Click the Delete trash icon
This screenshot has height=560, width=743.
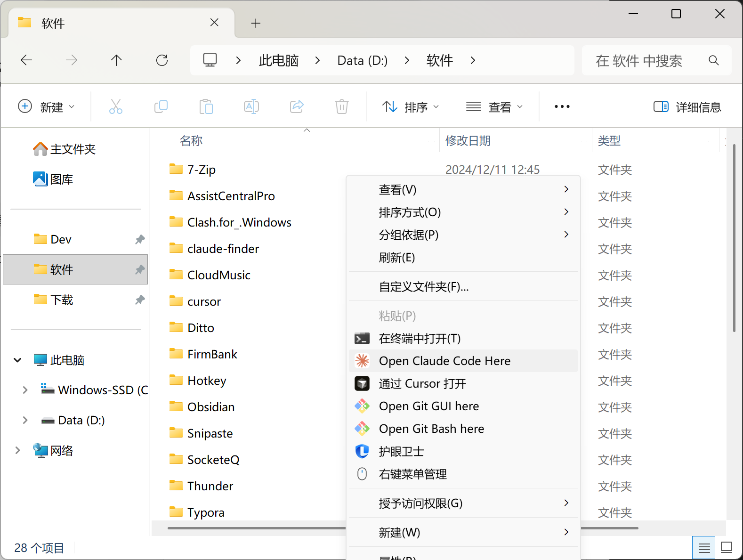click(x=342, y=106)
